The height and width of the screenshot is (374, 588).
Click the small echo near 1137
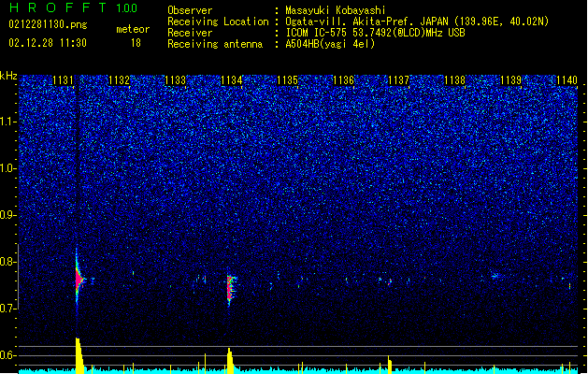[x=390, y=281]
